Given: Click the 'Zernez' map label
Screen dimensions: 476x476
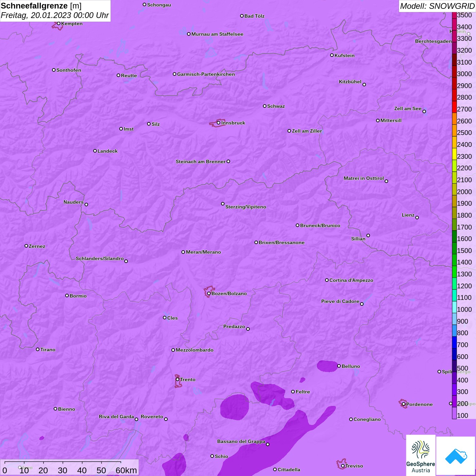Looking at the screenshot, I should (x=37, y=246).
